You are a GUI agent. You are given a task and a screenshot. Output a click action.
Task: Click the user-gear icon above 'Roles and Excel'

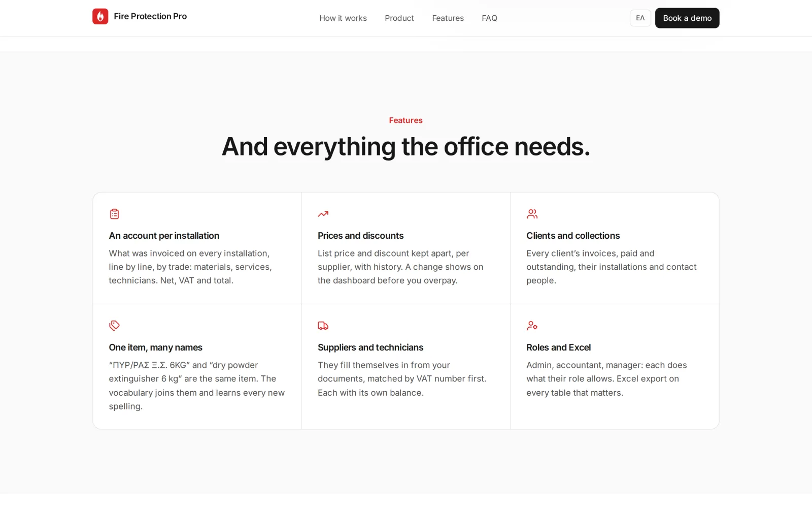click(x=532, y=326)
